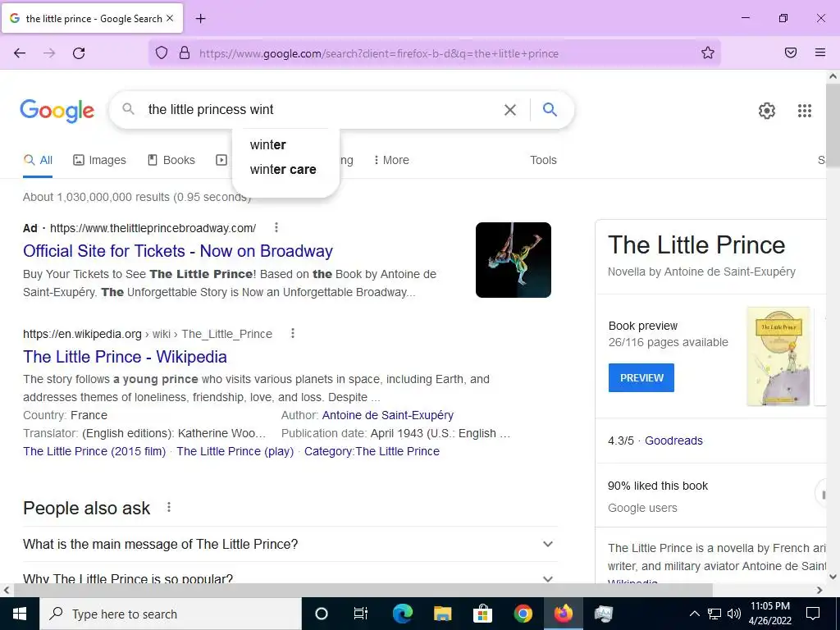840x630 pixels.
Task: Open the ad's three-dot options menu
Action: pyautogui.click(x=276, y=228)
